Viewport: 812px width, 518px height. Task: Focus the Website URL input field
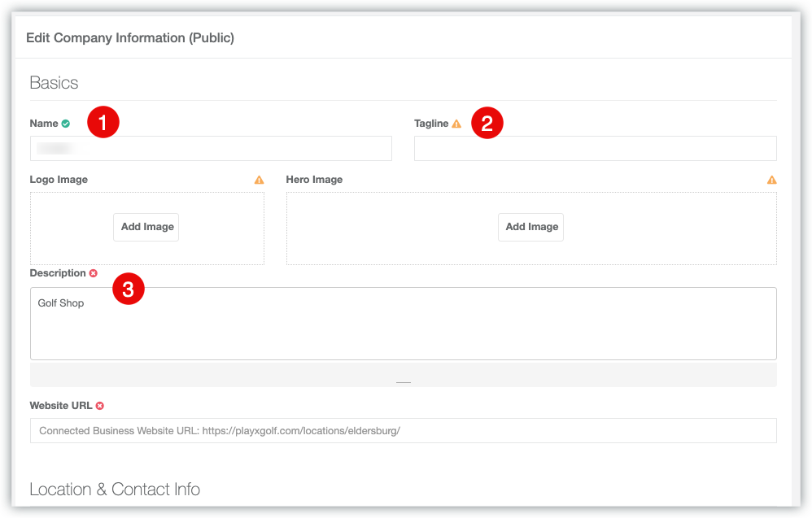pyautogui.click(x=403, y=430)
